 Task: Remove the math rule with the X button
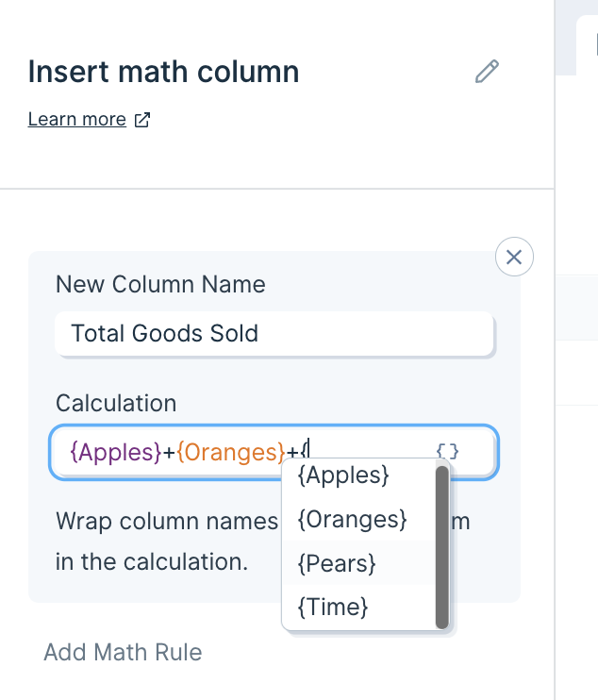(514, 257)
